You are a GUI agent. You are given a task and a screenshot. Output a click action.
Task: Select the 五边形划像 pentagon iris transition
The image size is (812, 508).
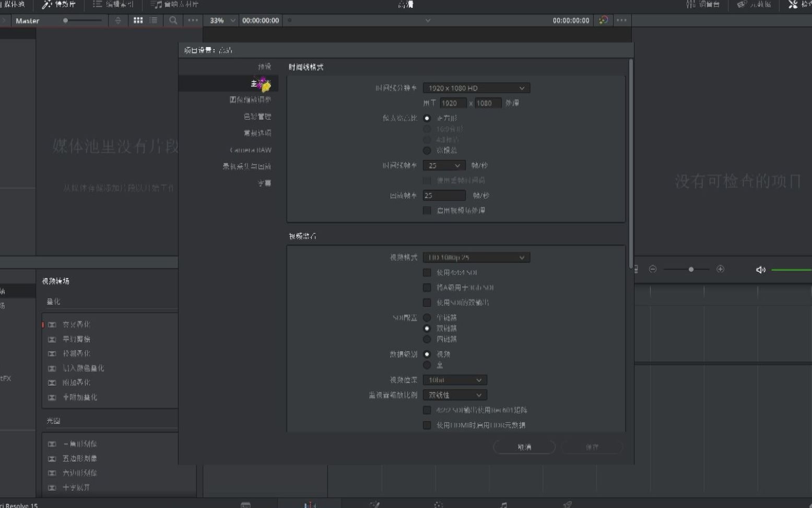(x=73, y=458)
